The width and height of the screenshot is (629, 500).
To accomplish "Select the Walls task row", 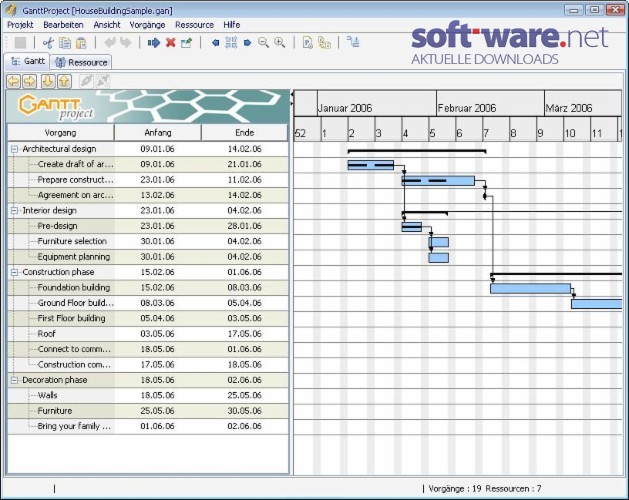I will pyautogui.click(x=148, y=395).
